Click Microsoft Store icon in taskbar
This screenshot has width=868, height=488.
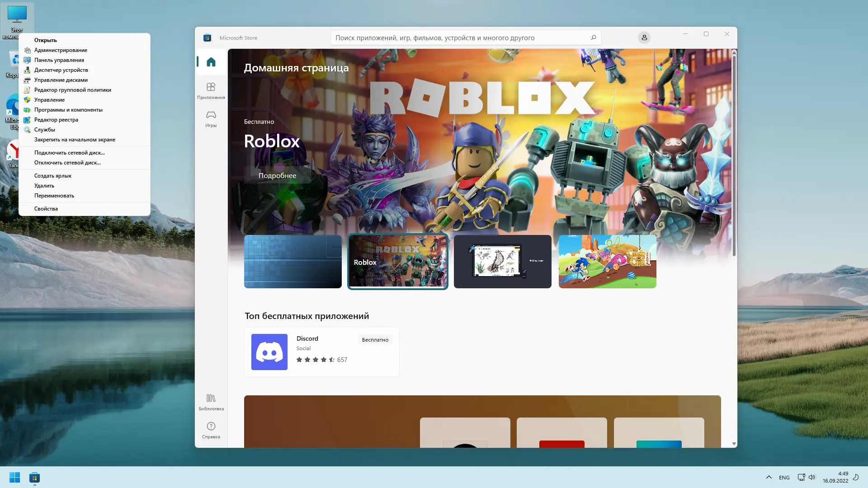(x=35, y=478)
